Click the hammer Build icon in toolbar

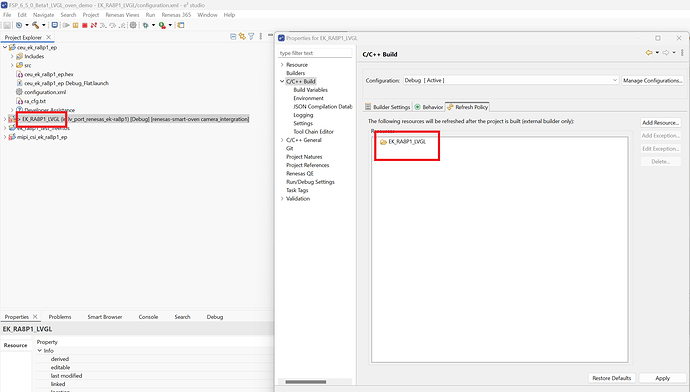[36, 25]
